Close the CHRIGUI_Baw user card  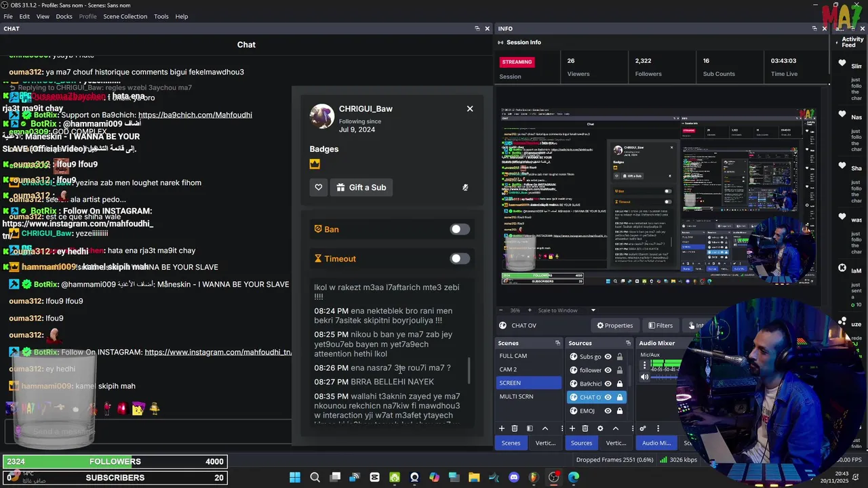point(470,108)
